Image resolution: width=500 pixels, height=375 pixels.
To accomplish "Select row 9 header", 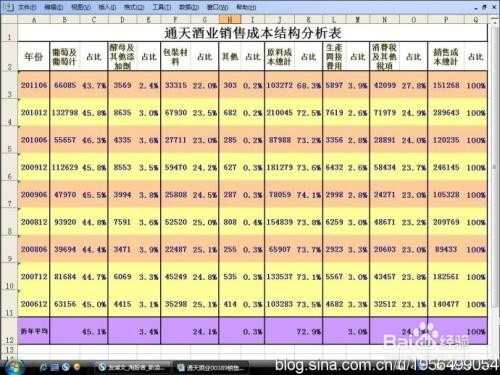I will pos(9,249).
